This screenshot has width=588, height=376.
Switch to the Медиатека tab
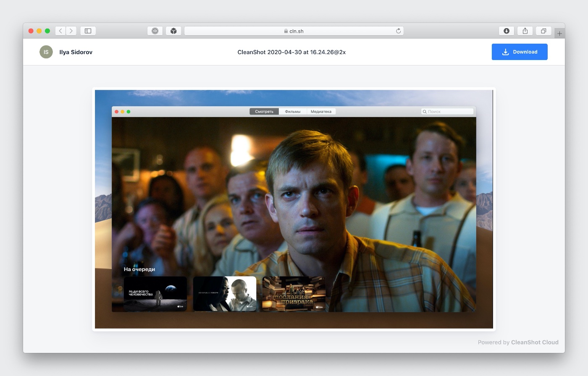point(321,112)
